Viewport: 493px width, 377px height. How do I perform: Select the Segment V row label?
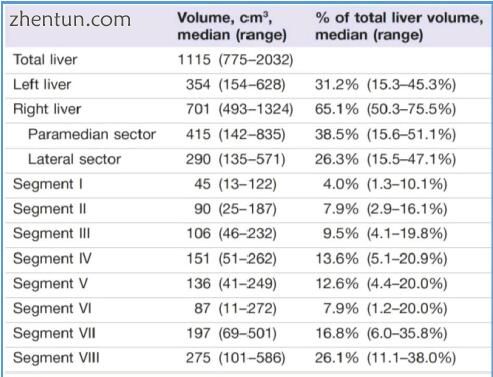[x=50, y=284]
